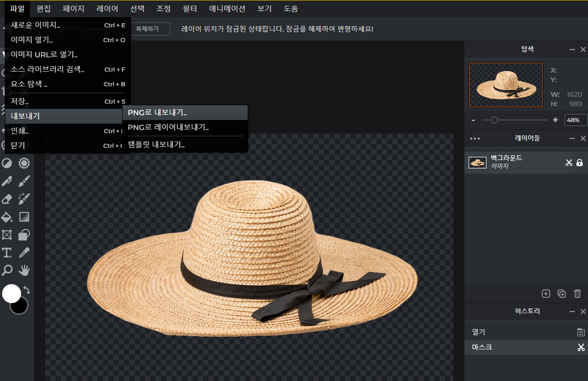The width and height of the screenshot is (588, 381).
Task: Add a new layer with plus icon
Action: click(546, 294)
